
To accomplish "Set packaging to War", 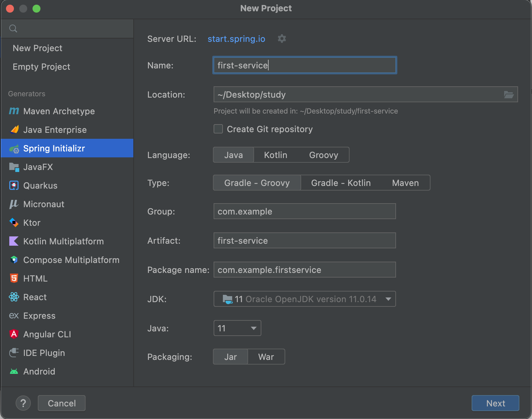I will coord(266,357).
